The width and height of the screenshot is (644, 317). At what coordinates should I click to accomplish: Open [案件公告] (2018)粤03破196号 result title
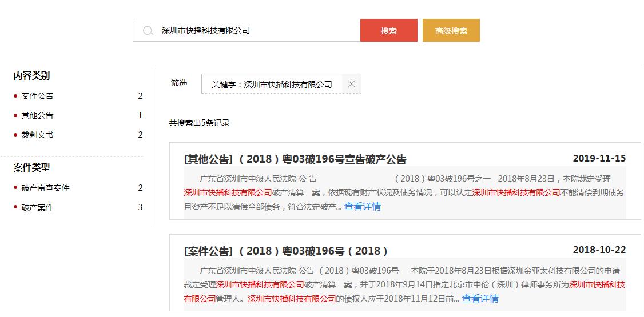286,251
